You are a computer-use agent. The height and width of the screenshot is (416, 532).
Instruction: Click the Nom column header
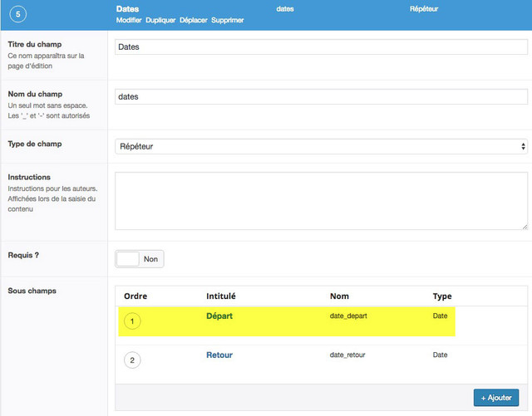pos(339,296)
